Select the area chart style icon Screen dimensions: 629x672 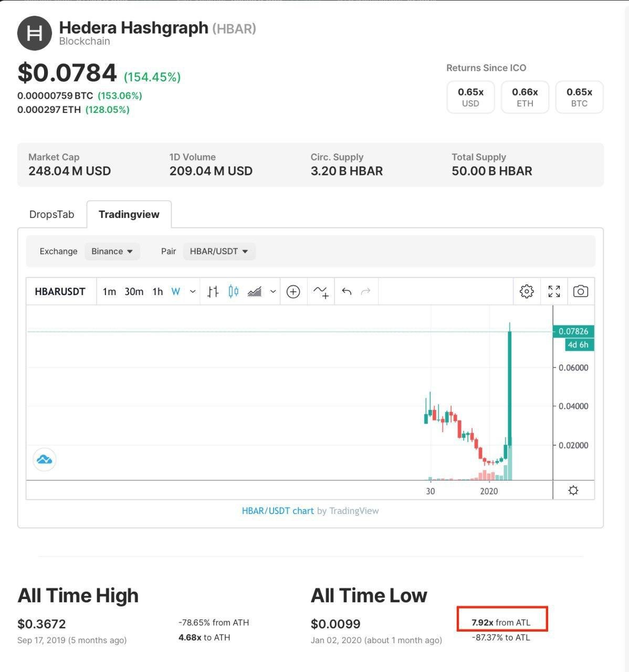[255, 291]
